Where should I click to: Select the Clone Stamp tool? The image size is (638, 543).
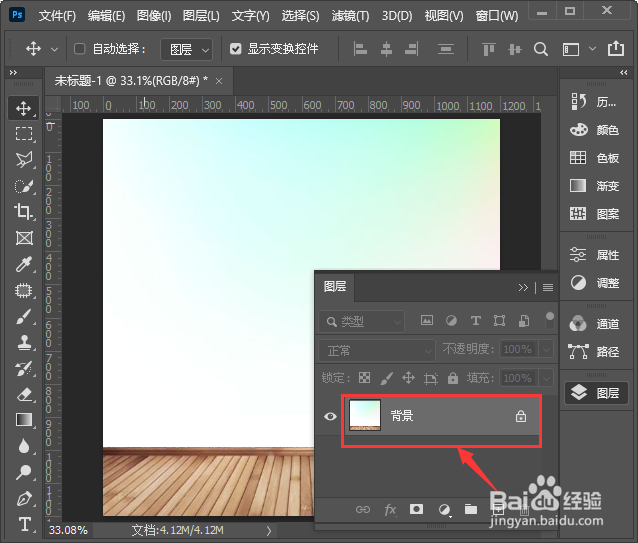(x=24, y=342)
